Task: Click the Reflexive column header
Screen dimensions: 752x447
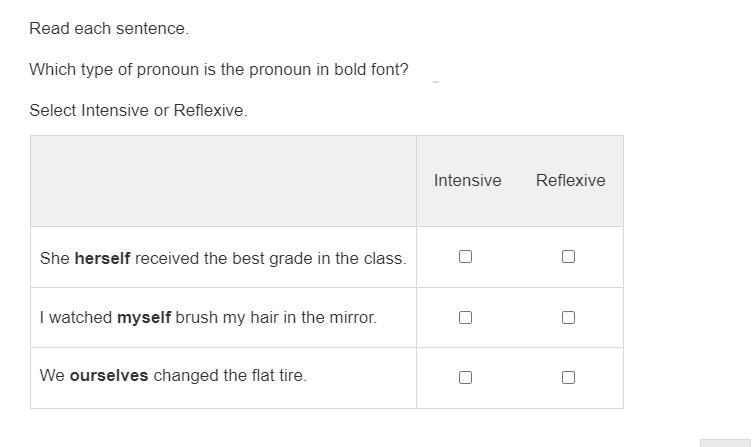Action: (x=570, y=181)
